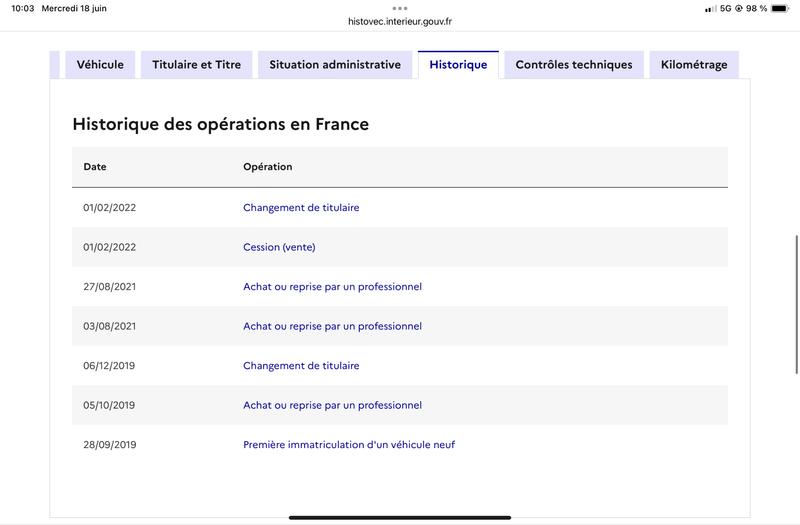
Task: Click the Historique tab
Action: coord(458,65)
